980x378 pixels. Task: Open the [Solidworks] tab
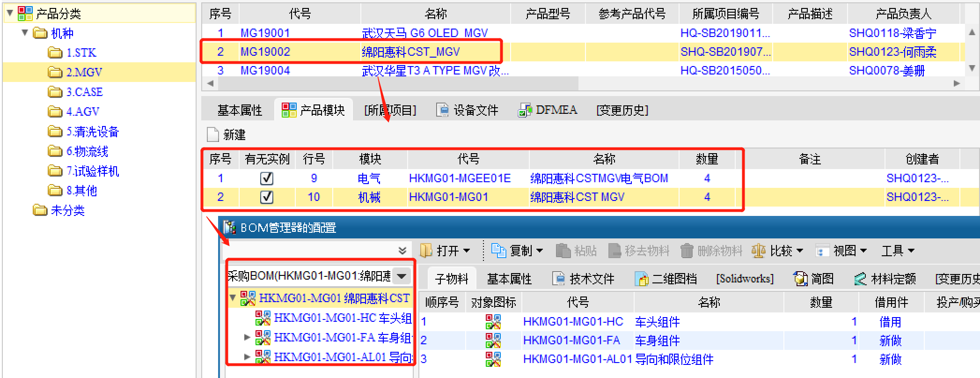pyautogui.click(x=745, y=279)
